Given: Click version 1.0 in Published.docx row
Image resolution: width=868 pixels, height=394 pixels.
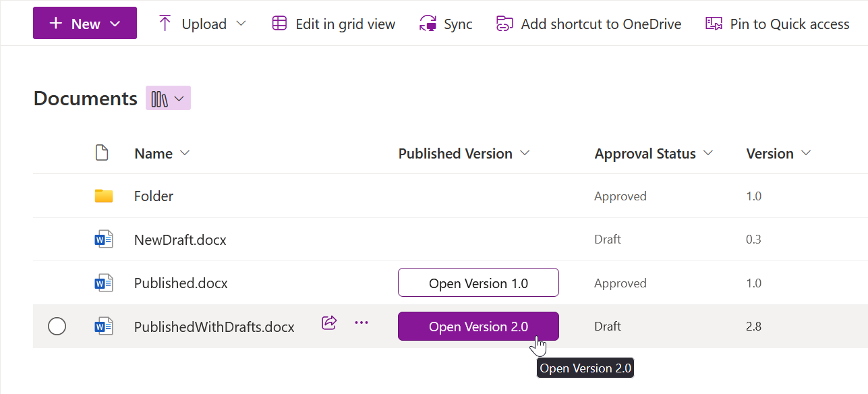Looking at the screenshot, I should click(x=754, y=283).
